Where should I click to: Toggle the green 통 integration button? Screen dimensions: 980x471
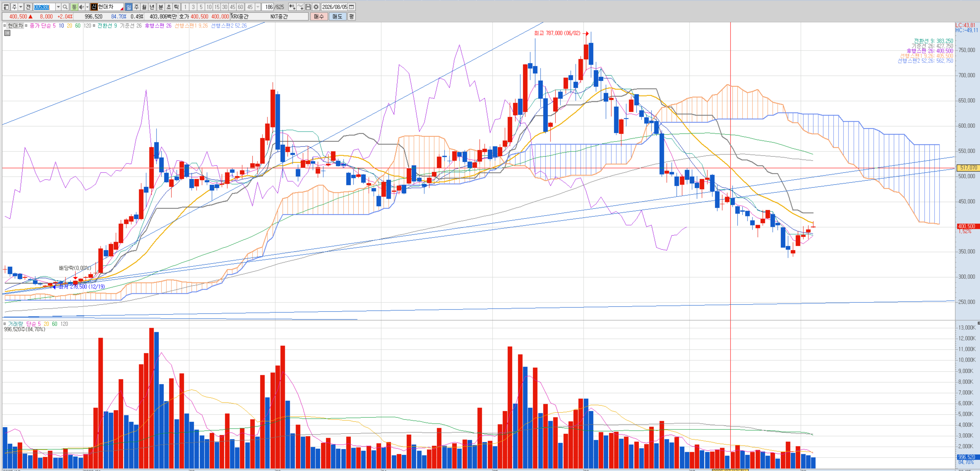(x=74, y=7)
